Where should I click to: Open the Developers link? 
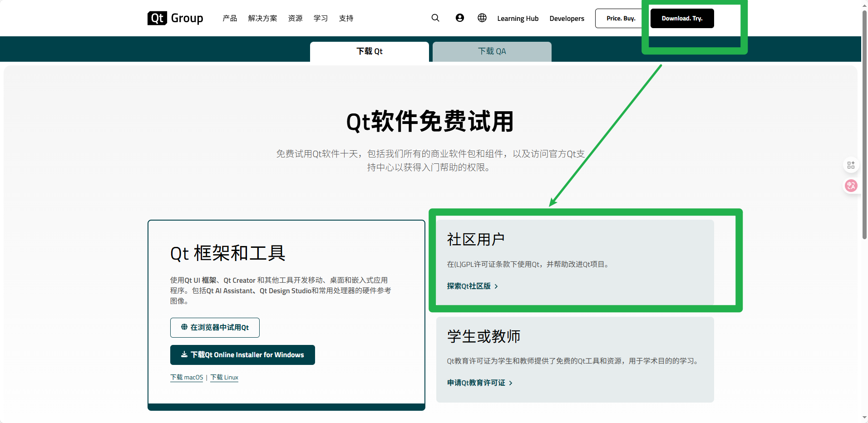pyautogui.click(x=567, y=19)
